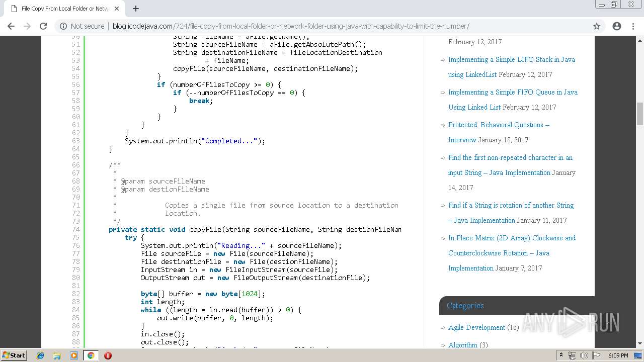Viewport: 644px width, 362px height.
Task: Click the FileOutputStream declaration line
Action: (x=255, y=278)
